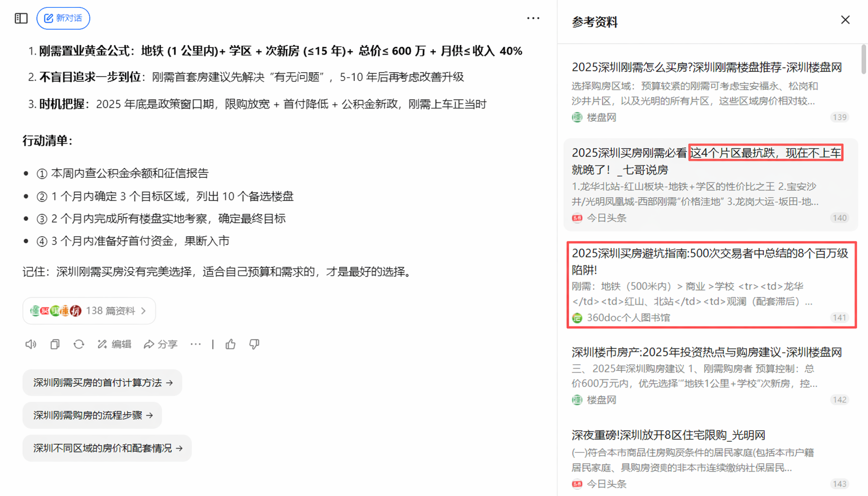
Task: Click 今日头条 source under 七哥说房 article
Action: (x=606, y=218)
